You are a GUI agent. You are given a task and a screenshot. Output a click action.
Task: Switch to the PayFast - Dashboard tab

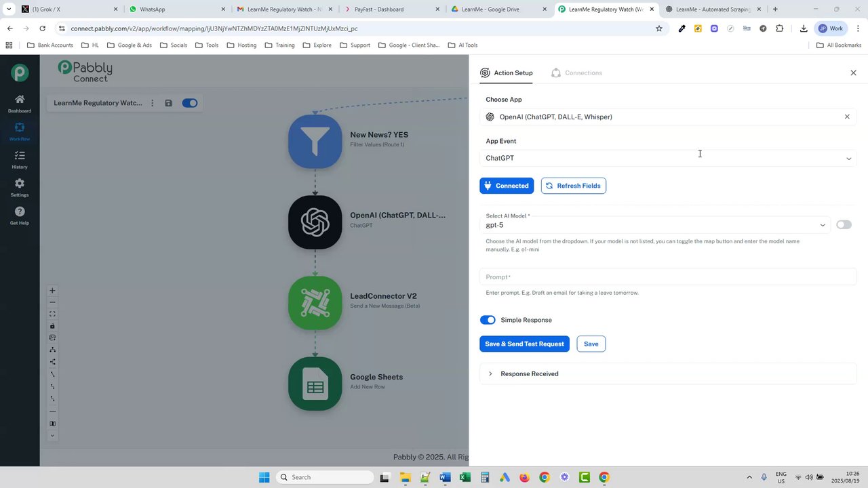[x=392, y=9]
